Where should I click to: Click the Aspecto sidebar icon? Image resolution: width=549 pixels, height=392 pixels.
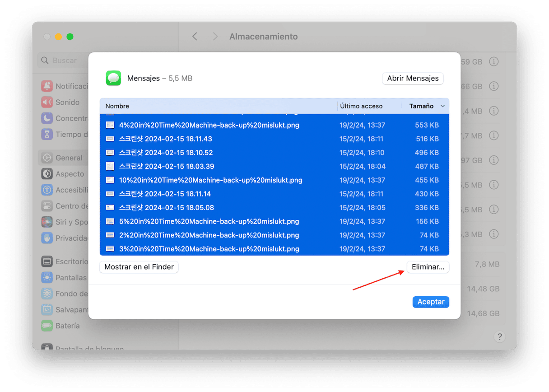tap(47, 174)
